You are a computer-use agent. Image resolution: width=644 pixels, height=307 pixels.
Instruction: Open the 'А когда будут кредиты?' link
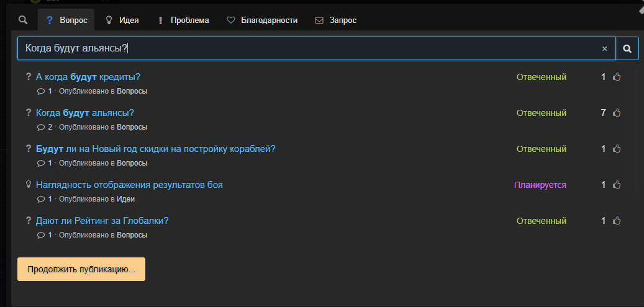(x=88, y=77)
